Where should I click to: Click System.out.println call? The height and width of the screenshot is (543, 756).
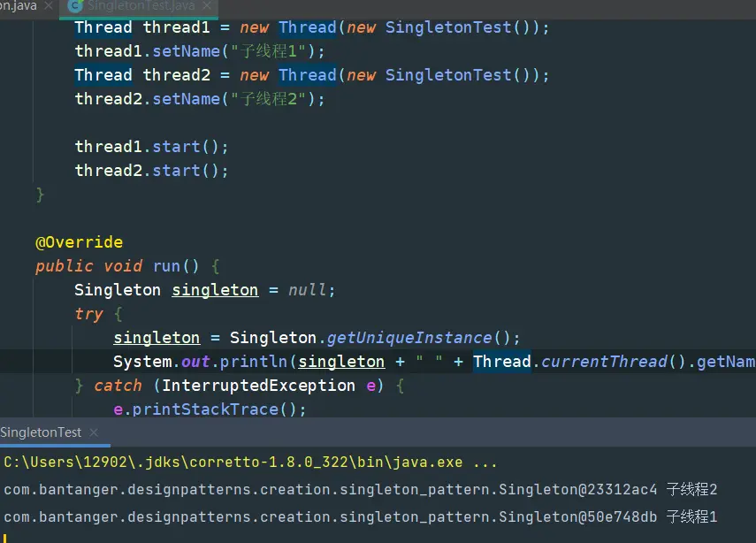(x=200, y=362)
